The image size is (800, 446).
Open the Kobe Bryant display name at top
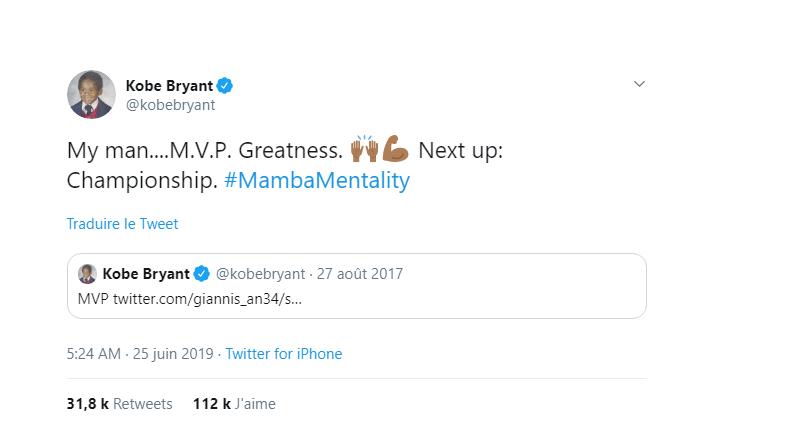pos(170,84)
